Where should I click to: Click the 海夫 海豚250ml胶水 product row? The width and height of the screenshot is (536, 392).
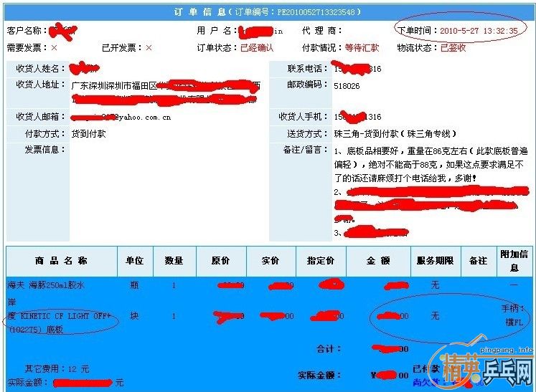click(46, 285)
